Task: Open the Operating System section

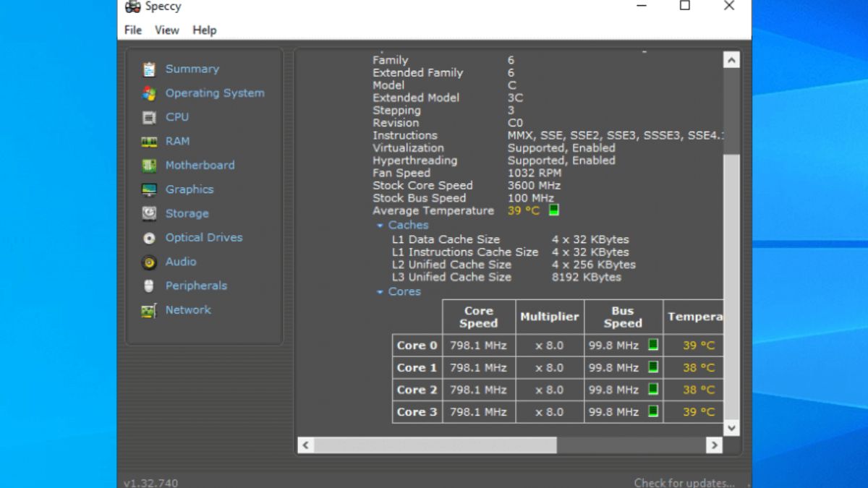Action: click(x=215, y=93)
